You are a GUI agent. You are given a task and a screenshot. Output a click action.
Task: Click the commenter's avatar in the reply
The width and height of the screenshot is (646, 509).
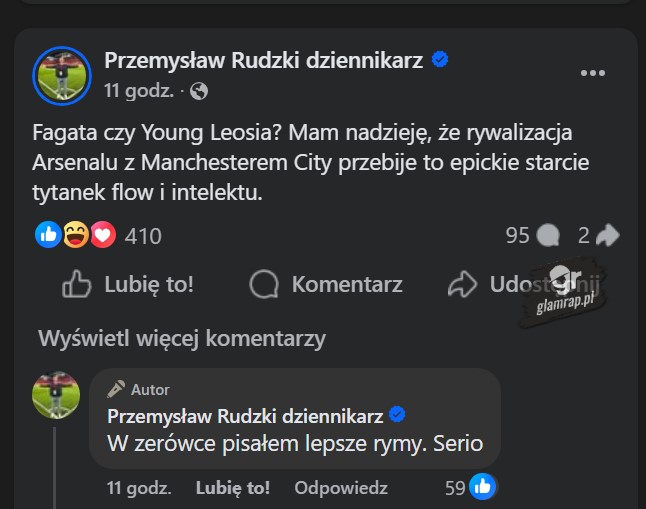56,395
